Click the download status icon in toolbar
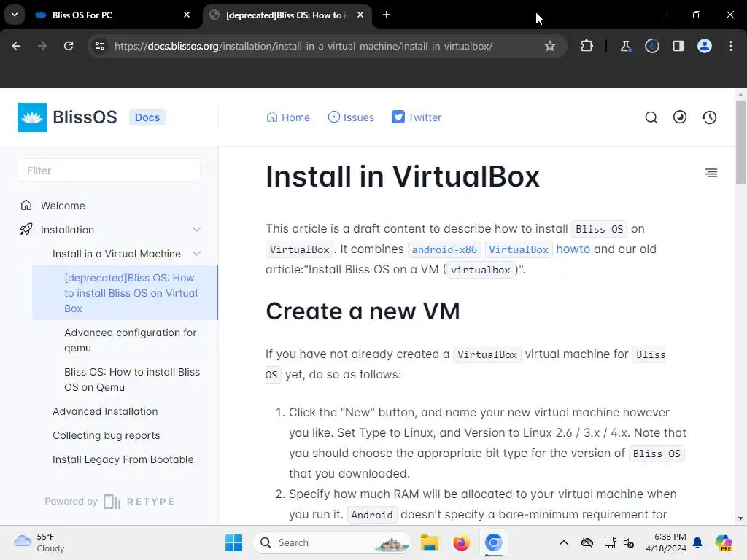The width and height of the screenshot is (747, 560). click(652, 46)
